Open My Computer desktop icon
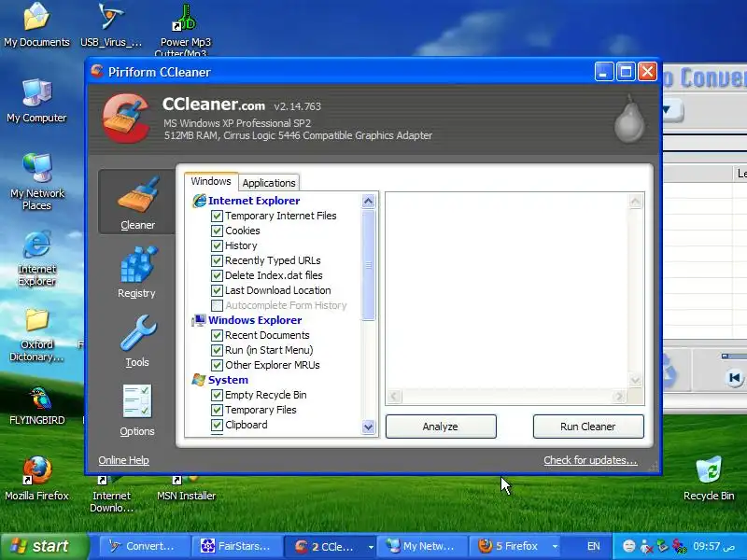This screenshot has width=747, height=560. pos(36,101)
